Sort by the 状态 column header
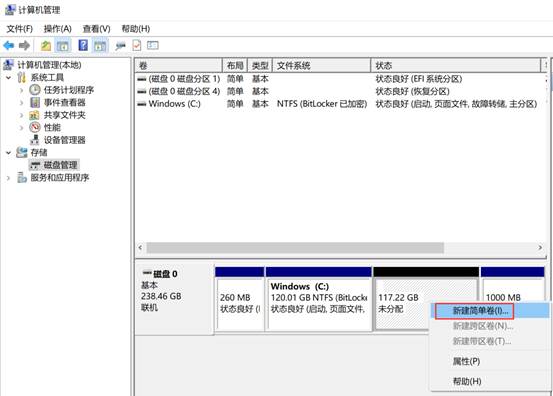This screenshot has height=396, width=553. (456, 65)
